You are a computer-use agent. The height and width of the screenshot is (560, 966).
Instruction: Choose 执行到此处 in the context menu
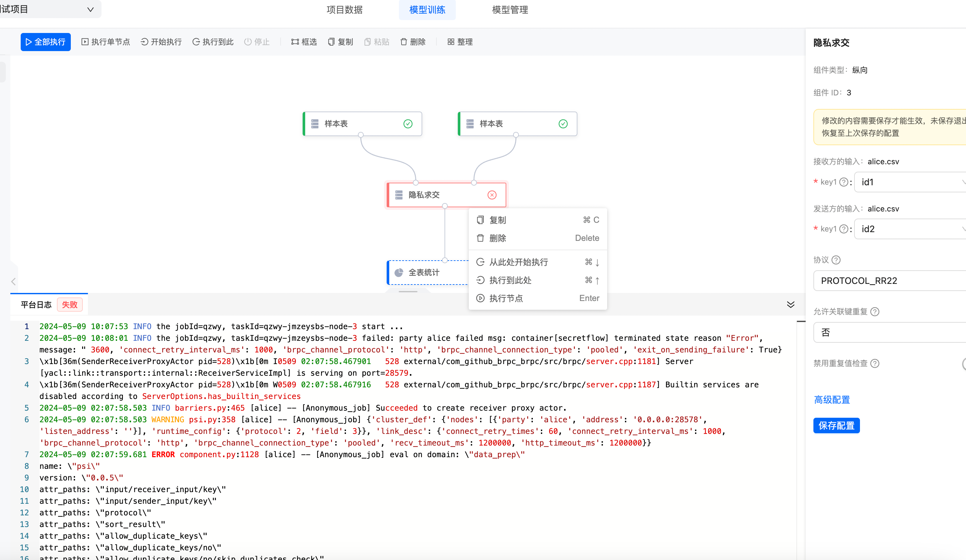tap(537, 280)
